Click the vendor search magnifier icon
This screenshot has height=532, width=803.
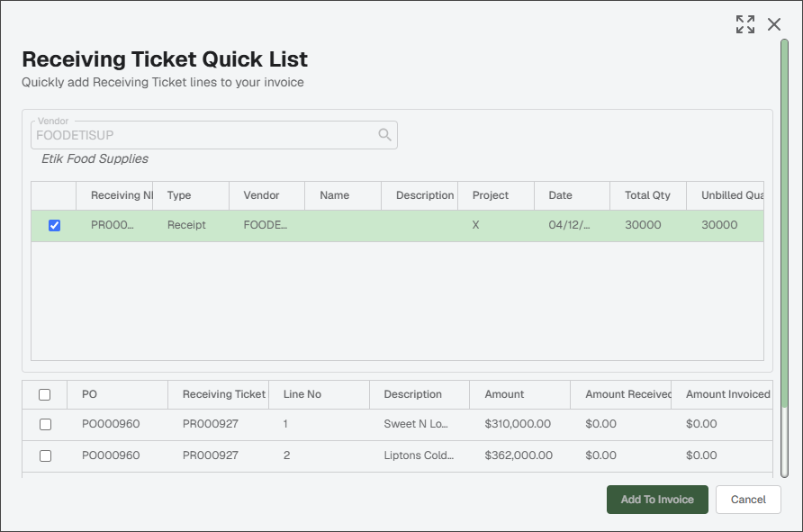coord(384,135)
